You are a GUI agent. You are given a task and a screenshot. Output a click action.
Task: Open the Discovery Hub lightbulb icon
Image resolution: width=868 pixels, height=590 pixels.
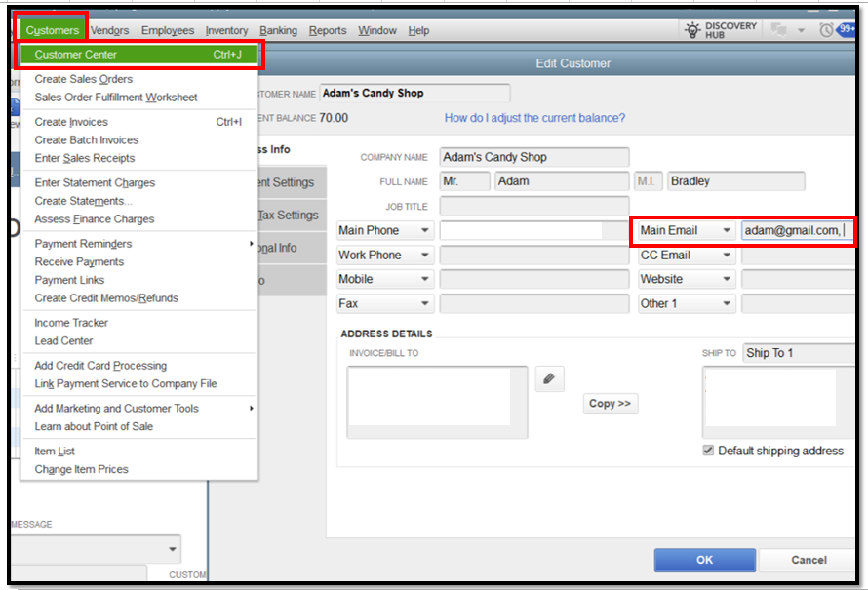(693, 30)
